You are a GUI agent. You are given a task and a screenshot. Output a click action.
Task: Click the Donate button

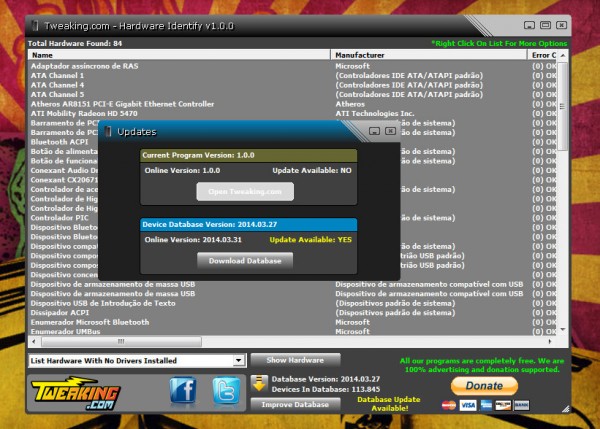(484, 386)
